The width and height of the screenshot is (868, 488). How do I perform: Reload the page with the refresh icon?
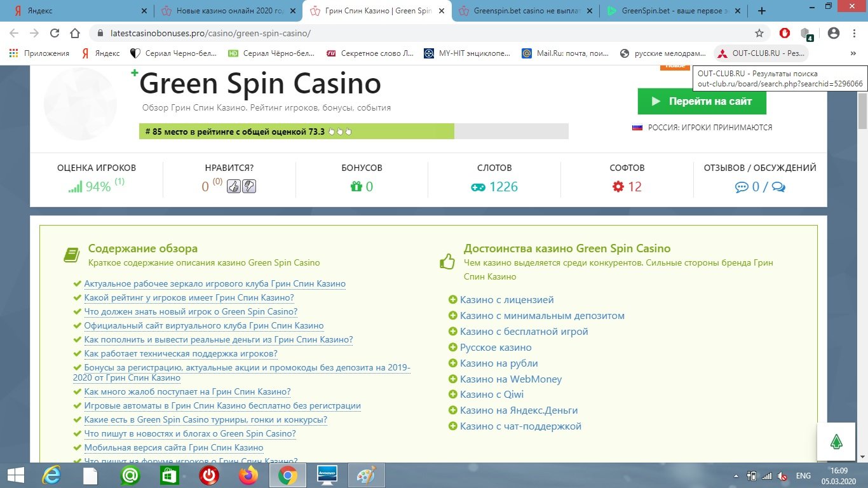click(x=55, y=33)
